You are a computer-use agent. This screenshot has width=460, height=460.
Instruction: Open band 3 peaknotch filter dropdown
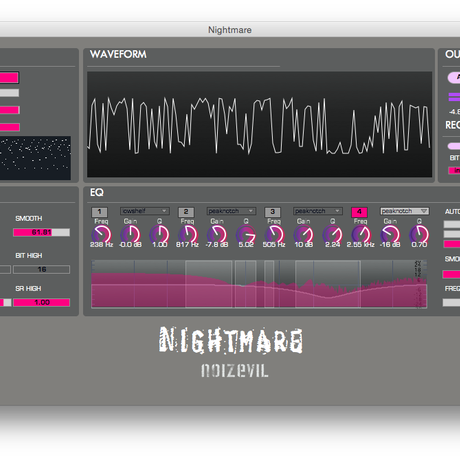pyautogui.click(x=318, y=211)
